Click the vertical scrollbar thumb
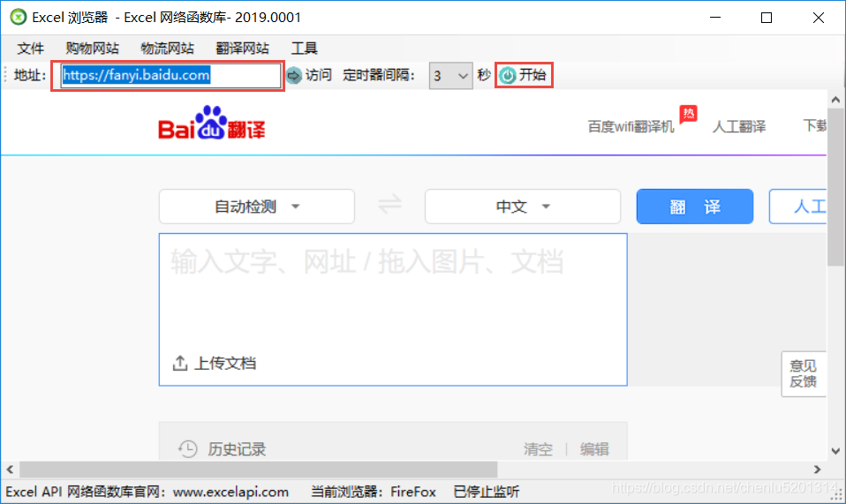Viewport: 846px width, 504px height. (835, 187)
